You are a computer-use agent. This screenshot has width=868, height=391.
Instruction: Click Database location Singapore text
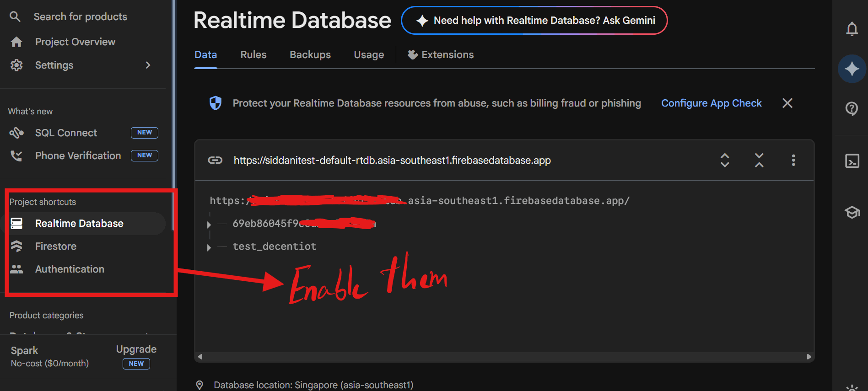313,385
